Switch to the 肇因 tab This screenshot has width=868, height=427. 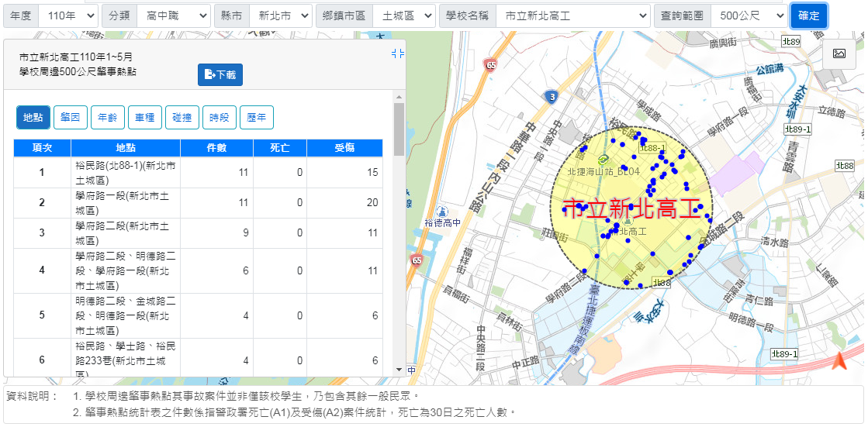[70, 118]
